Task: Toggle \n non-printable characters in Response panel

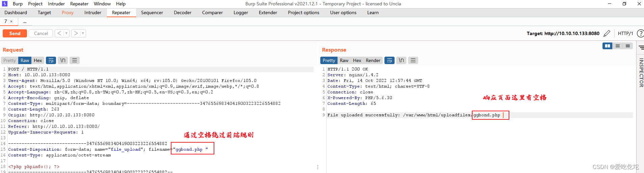Action: point(401,60)
